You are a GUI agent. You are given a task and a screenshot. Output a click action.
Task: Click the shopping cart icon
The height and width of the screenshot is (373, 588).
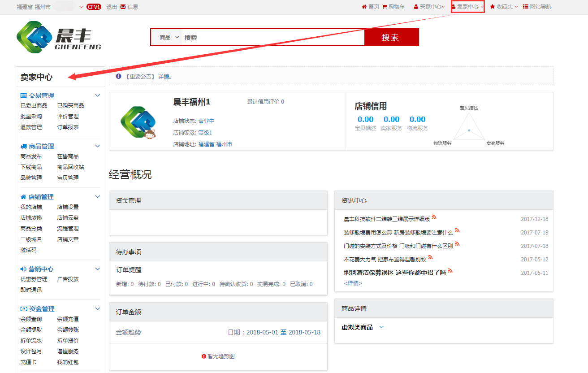pos(385,7)
